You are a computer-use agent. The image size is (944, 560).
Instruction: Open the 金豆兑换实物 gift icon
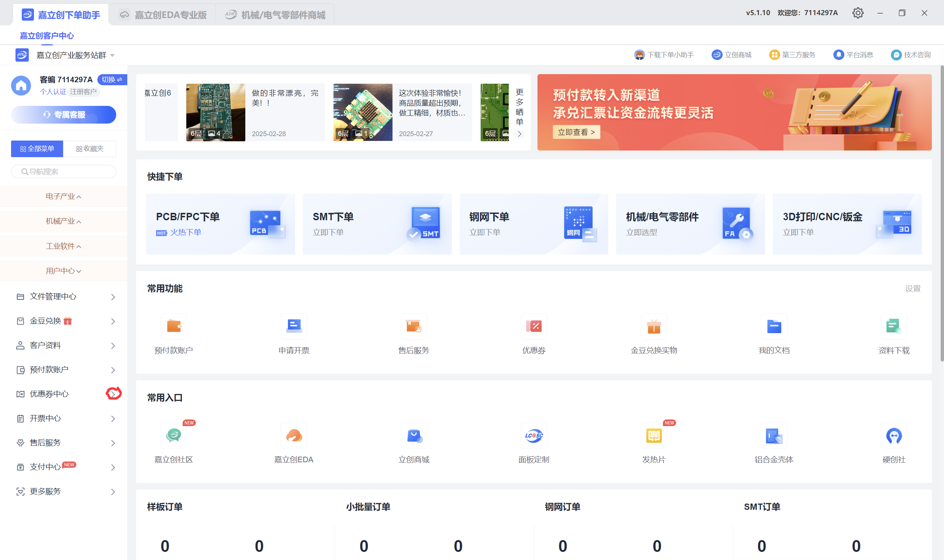653,326
